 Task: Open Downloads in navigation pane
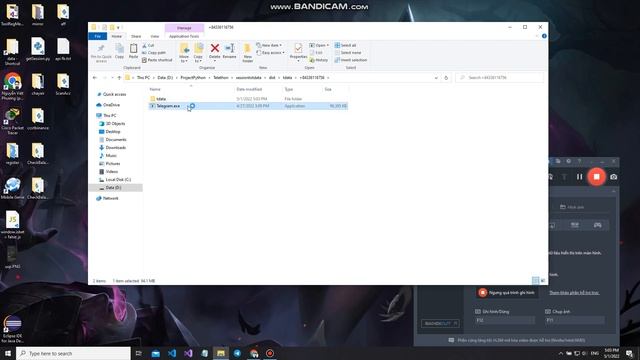[116, 148]
